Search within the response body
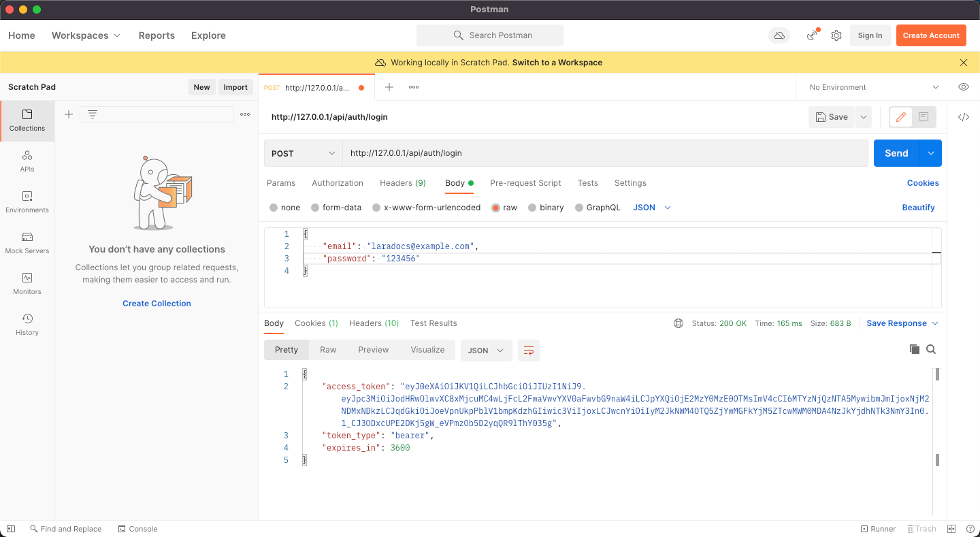980x537 pixels. (931, 349)
